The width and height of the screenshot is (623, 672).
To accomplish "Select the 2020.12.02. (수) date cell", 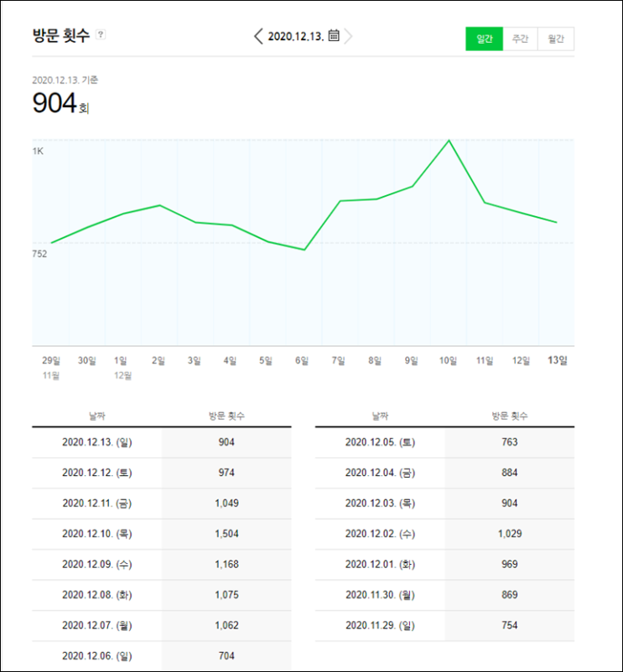I will click(x=380, y=534).
